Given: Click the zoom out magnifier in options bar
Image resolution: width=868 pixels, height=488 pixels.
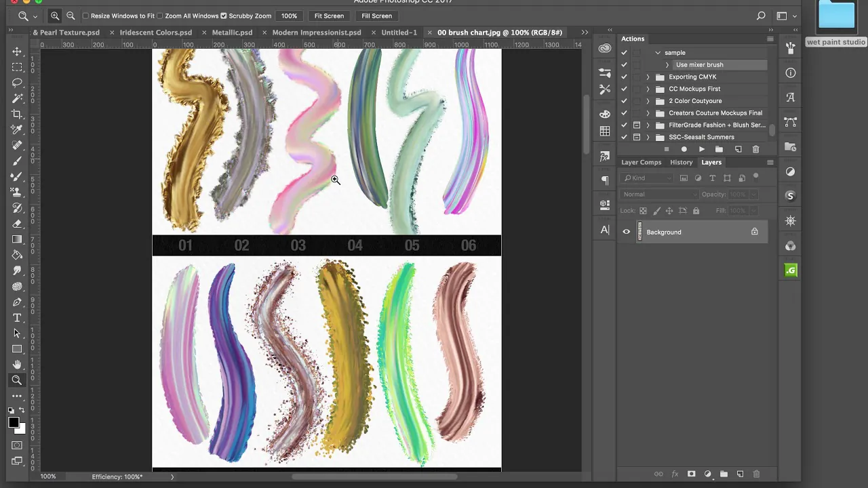Looking at the screenshot, I should 71,16.
